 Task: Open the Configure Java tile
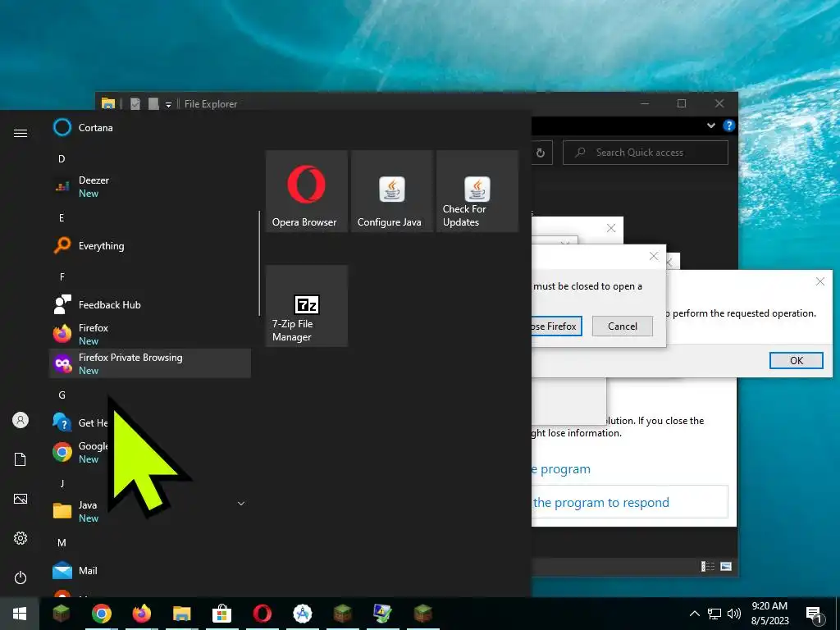[x=391, y=191]
